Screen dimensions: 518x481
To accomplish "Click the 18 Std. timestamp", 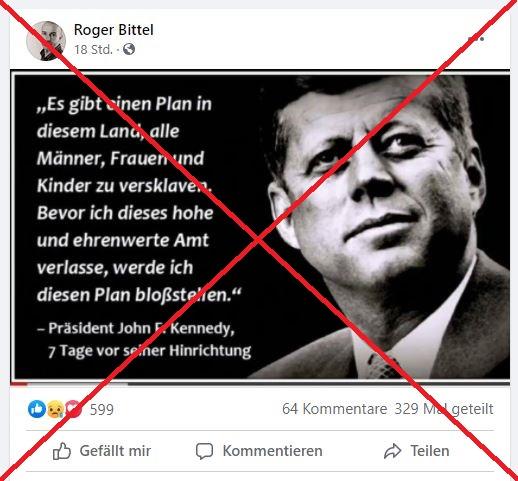I will tap(93, 50).
